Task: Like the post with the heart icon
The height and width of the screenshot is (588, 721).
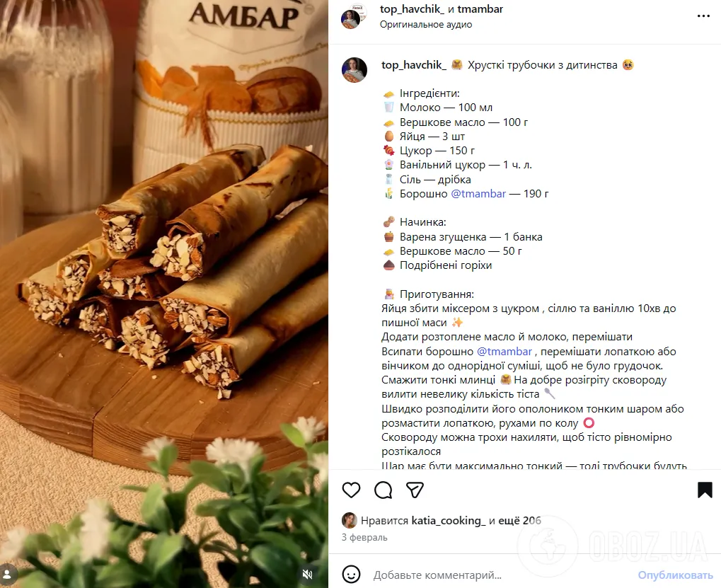Action: pos(351,490)
